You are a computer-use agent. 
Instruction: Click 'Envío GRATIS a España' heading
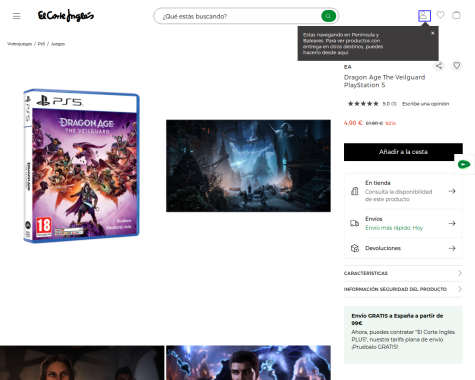(397, 319)
